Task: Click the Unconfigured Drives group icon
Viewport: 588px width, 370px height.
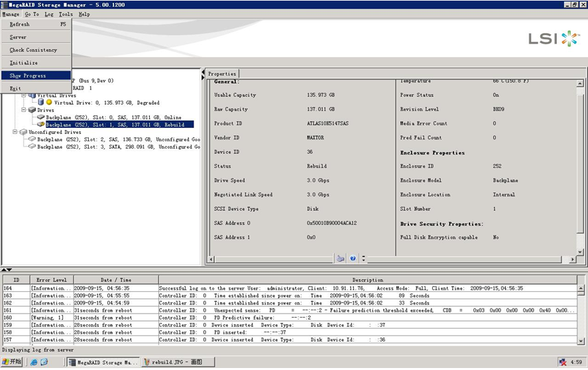Action: point(23,132)
